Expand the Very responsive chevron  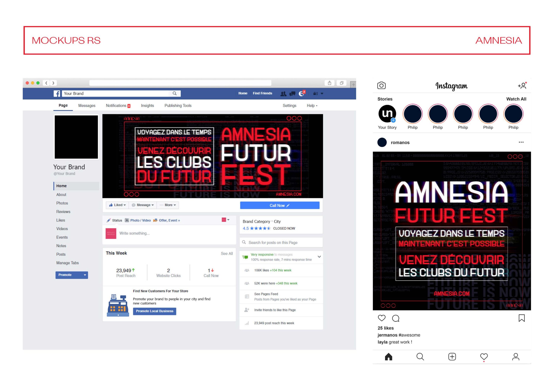pyautogui.click(x=319, y=256)
